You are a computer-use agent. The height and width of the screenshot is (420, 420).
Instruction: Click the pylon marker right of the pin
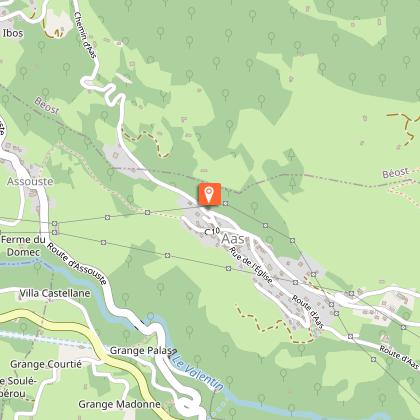pyautogui.click(x=226, y=203)
